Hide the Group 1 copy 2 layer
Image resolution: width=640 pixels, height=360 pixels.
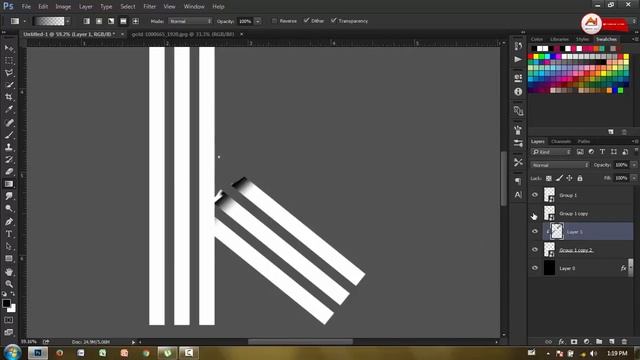[x=535, y=250]
